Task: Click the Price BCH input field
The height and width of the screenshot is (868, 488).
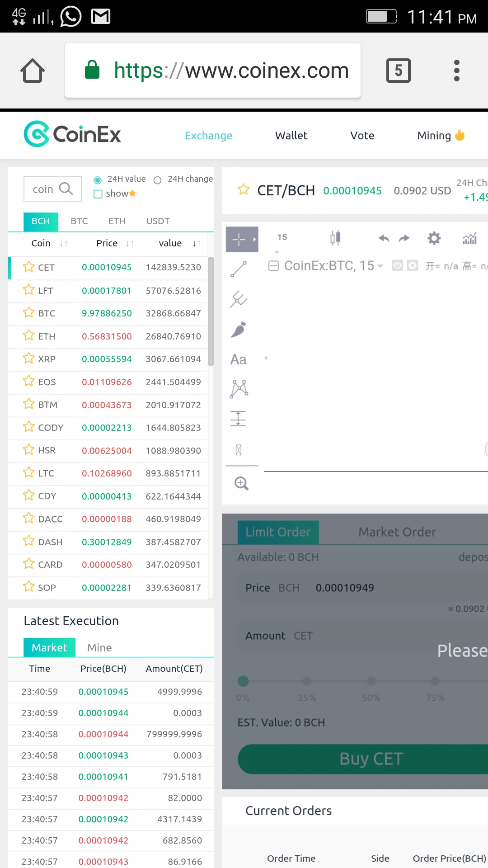Action: point(363,588)
